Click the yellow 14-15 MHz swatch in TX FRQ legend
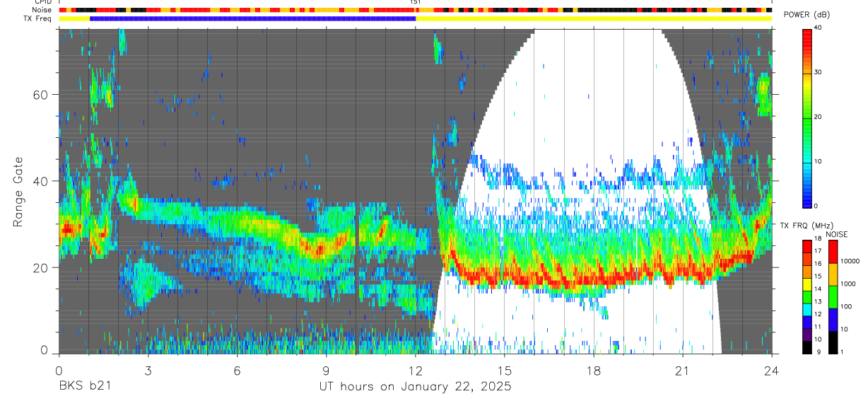The image size is (868, 401). (807, 284)
